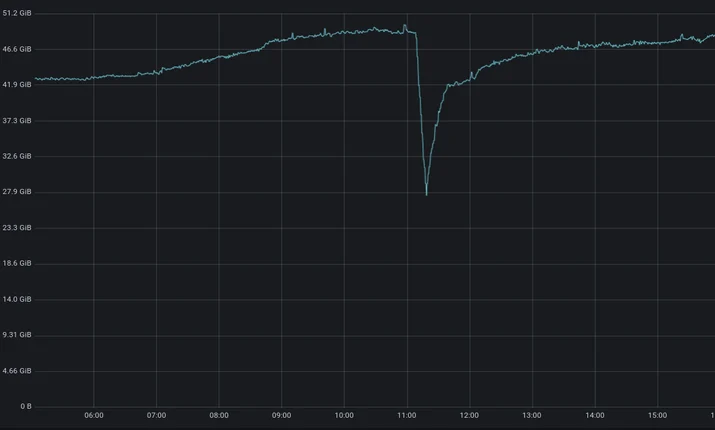Click the 32.6 GiB y-axis label
The image size is (715, 430).
[17, 156]
